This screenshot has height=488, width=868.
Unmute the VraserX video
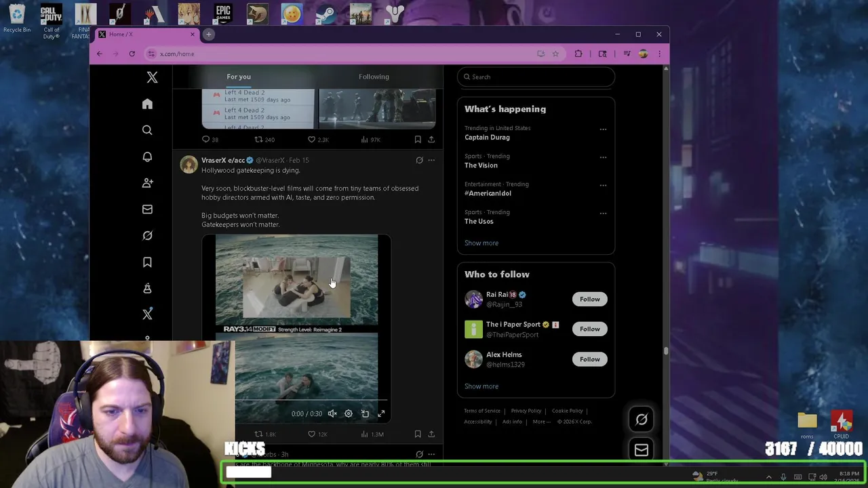click(332, 413)
